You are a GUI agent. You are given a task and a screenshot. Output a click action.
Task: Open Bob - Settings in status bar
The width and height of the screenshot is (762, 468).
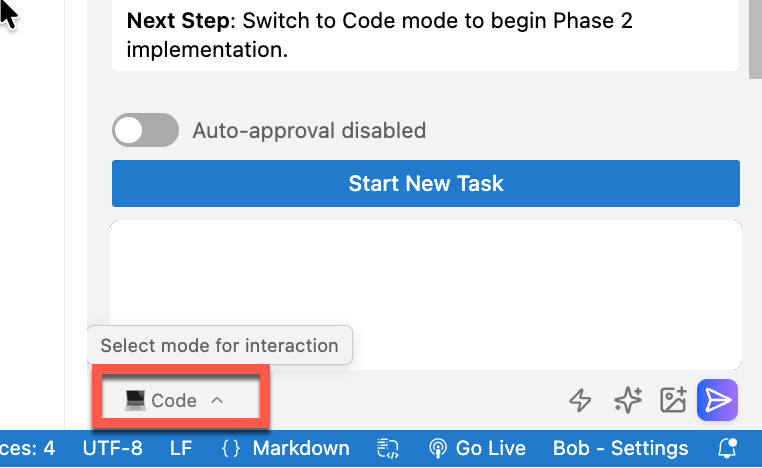(620, 448)
